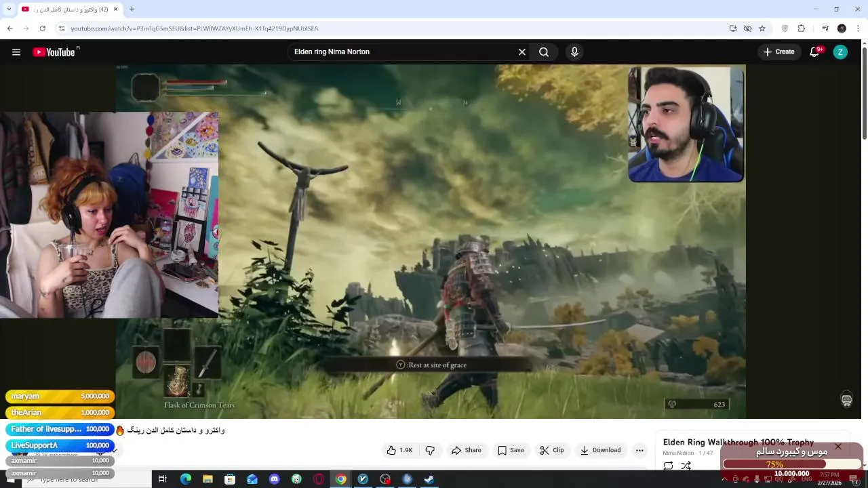Open a new browser tab
Image resolution: width=868 pixels, height=488 pixels.
click(x=132, y=9)
